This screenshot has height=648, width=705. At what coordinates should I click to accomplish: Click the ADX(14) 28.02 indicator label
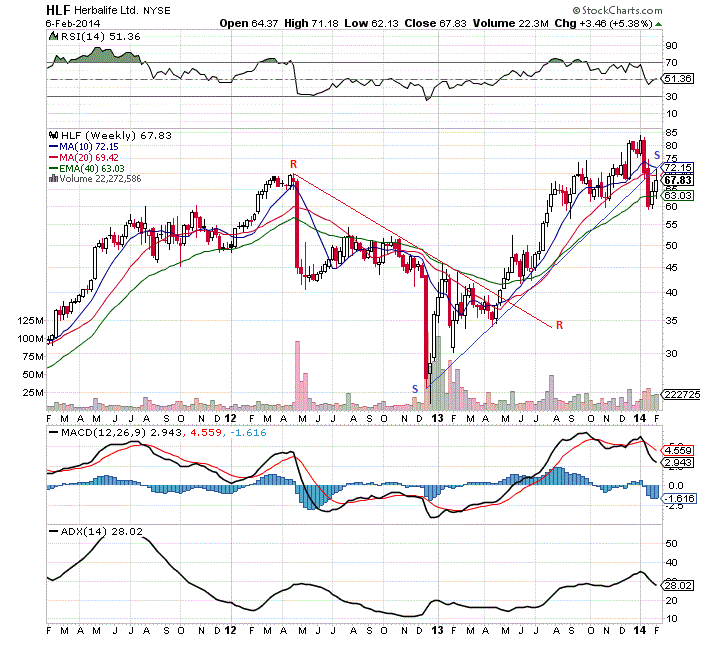[102, 532]
